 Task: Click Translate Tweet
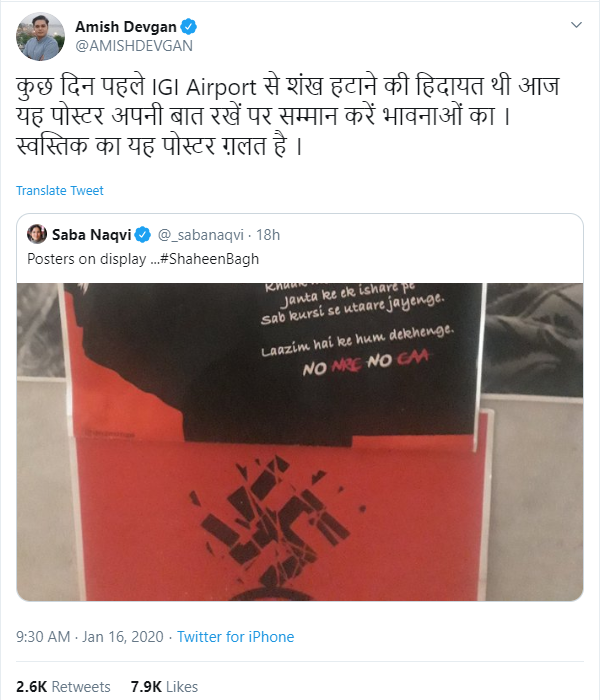point(60,191)
